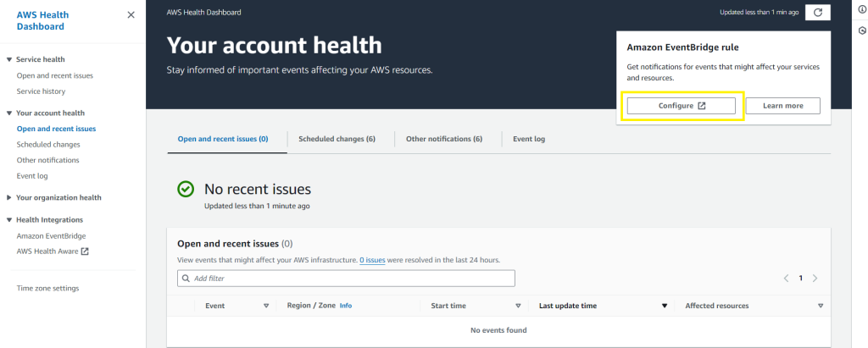Click the AWS Health Dashboard breadcrumb text

point(203,12)
